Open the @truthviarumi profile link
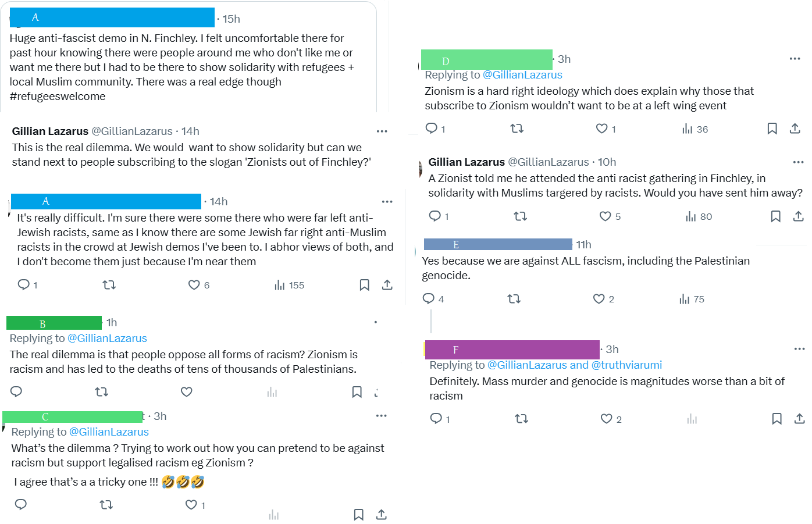This screenshot has width=812, height=524. tap(626, 365)
